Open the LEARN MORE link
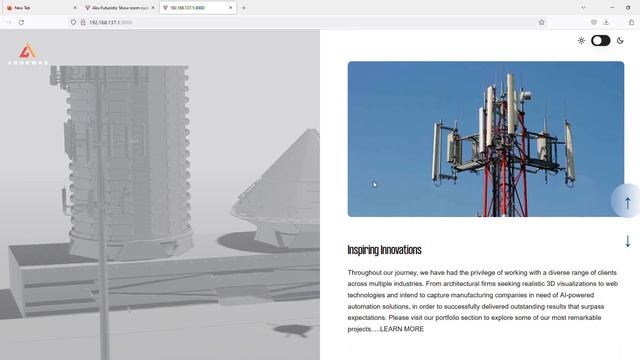The width and height of the screenshot is (640, 360). (x=402, y=329)
